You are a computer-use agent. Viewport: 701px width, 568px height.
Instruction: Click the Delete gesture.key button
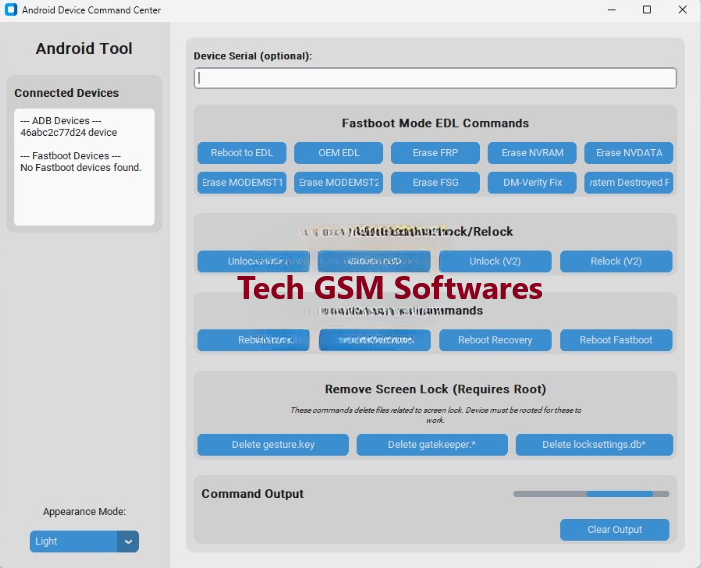(x=273, y=445)
